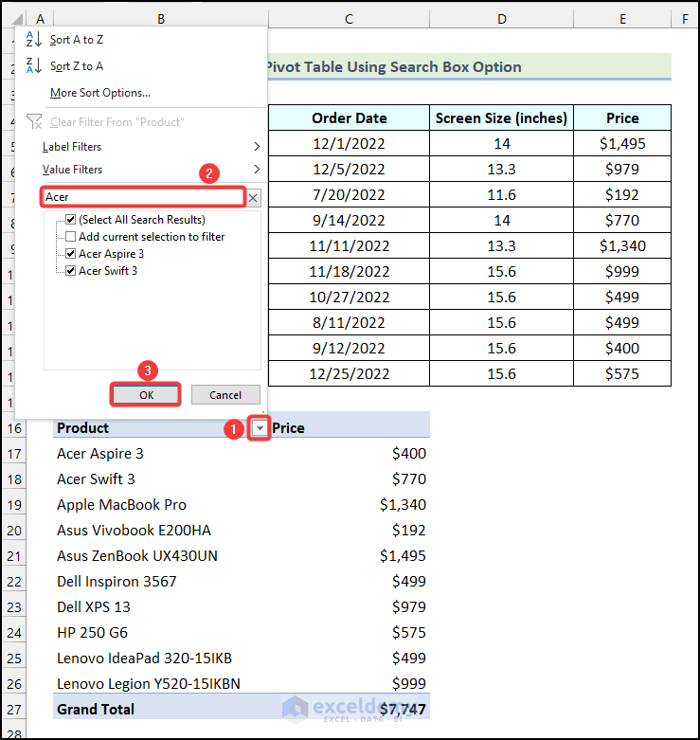This screenshot has width=700, height=740.
Task: Click the Cancel button
Action: point(225,395)
